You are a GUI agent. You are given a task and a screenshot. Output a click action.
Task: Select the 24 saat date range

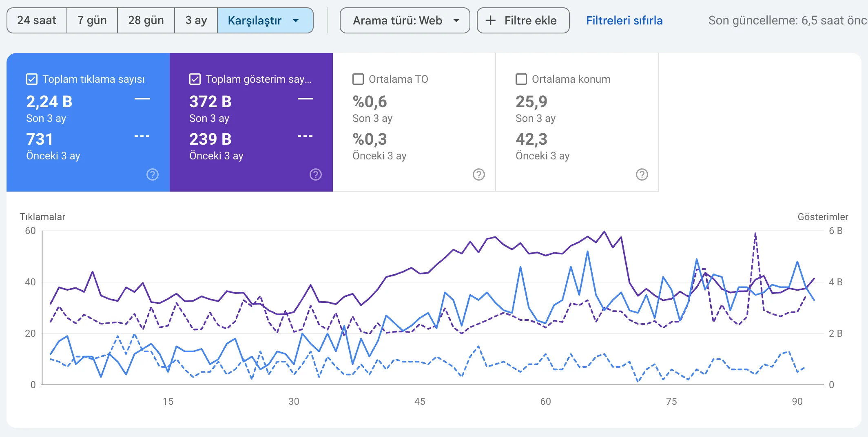click(37, 20)
